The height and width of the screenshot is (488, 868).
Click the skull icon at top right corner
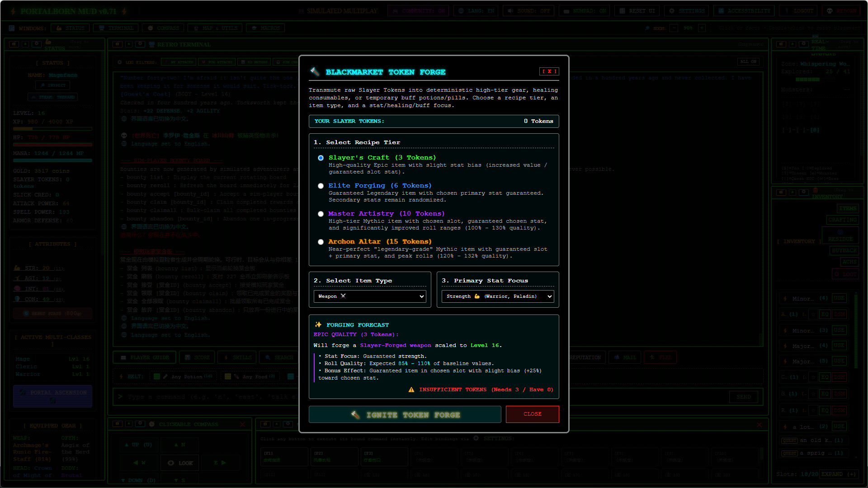pos(830,11)
